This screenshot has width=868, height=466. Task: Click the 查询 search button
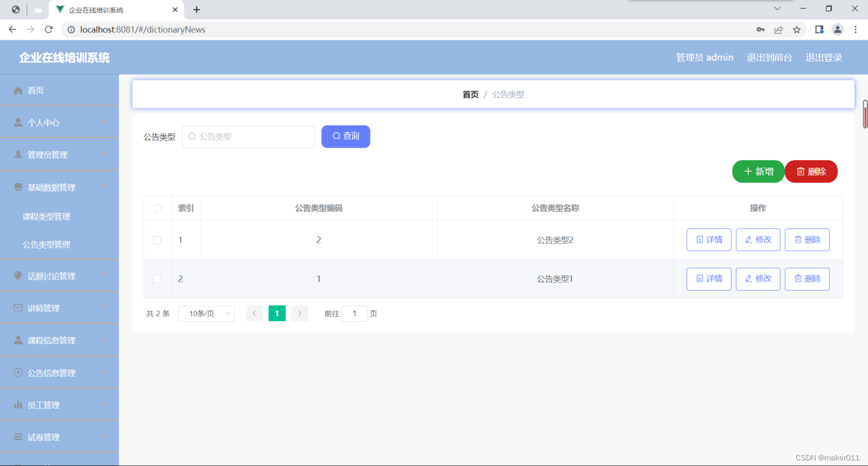coord(346,136)
